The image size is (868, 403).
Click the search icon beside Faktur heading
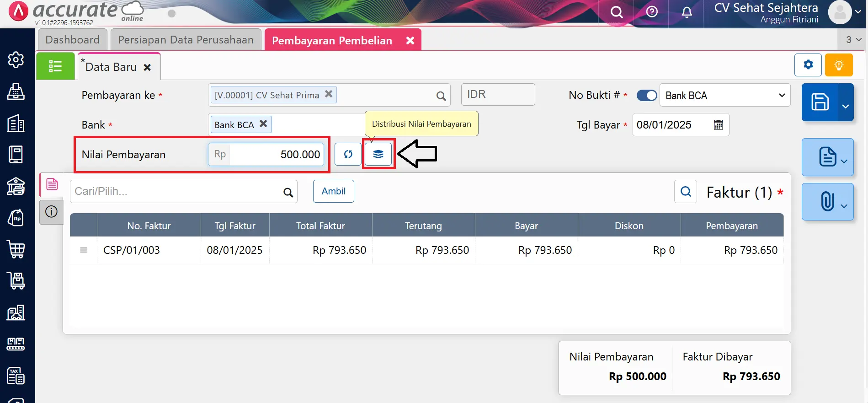(686, 191)
